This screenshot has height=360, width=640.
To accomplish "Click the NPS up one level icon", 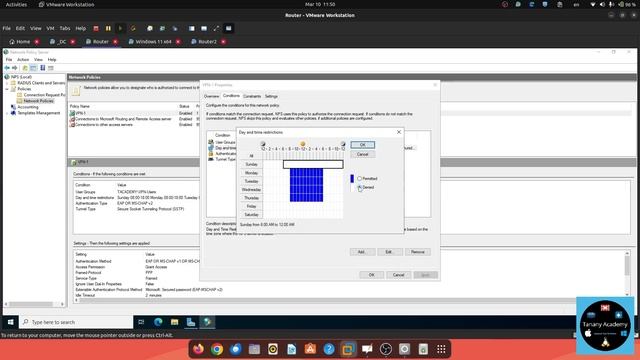I will click(x=25, y=68).
